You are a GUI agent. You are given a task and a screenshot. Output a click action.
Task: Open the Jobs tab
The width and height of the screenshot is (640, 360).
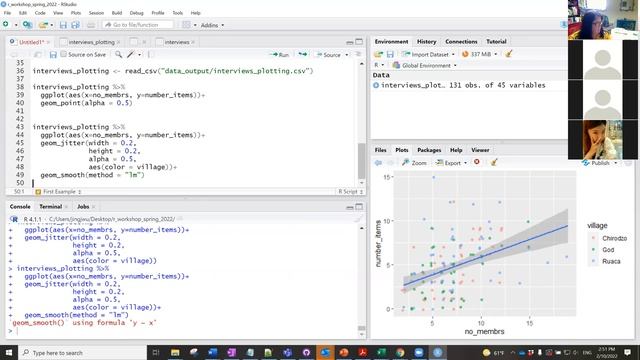coord(83,207)
